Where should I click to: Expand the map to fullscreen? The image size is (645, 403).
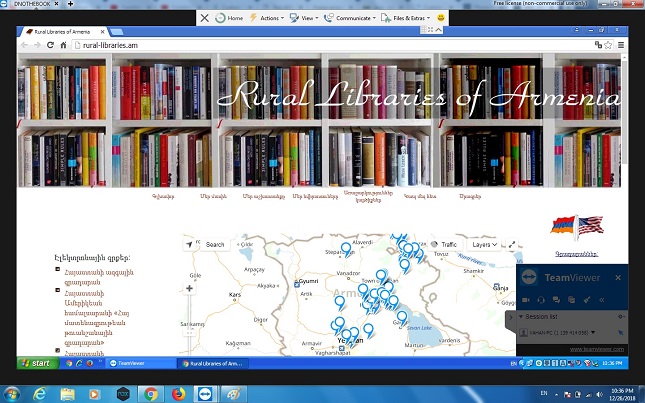(x=512, y=244)
